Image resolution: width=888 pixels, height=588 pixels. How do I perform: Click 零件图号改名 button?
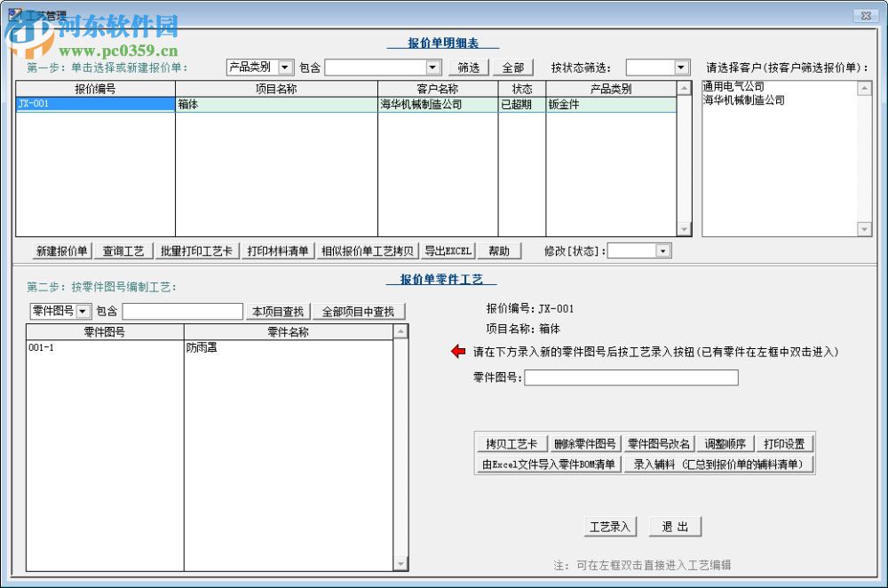tap(659, 443)
